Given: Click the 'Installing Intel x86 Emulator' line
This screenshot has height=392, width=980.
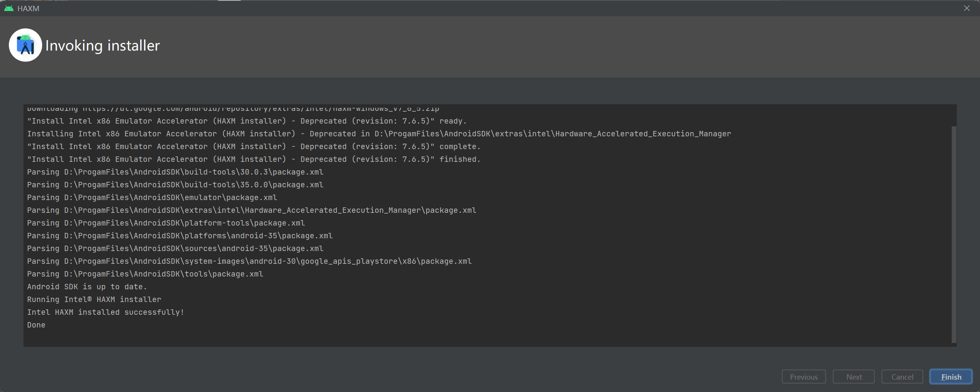Looking at the screenshot, I should 379,134.
